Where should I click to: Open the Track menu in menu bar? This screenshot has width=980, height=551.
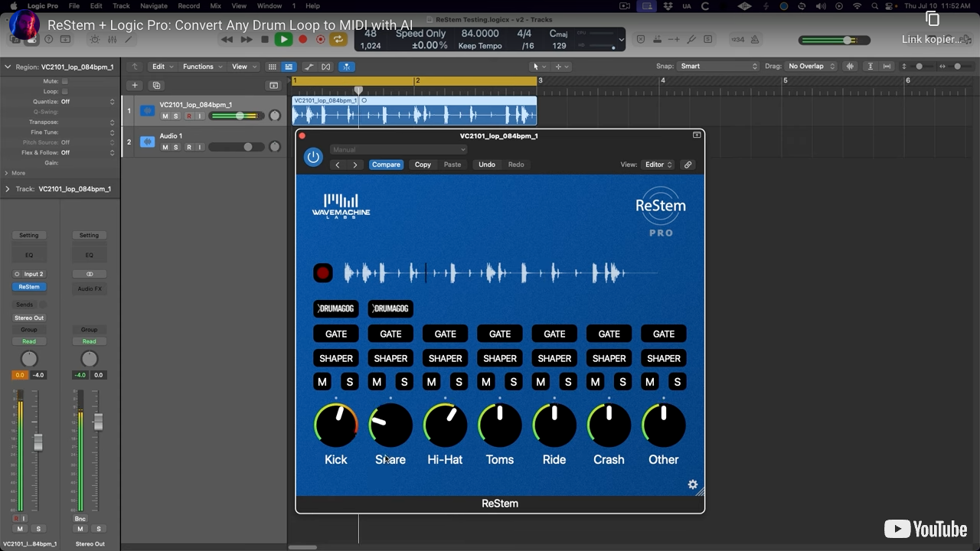(121, 6)
